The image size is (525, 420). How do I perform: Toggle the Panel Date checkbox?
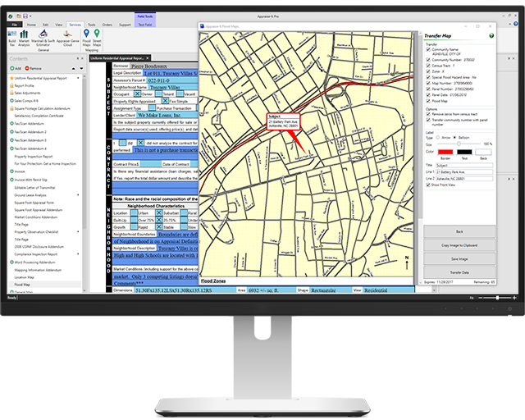(428, 95)
